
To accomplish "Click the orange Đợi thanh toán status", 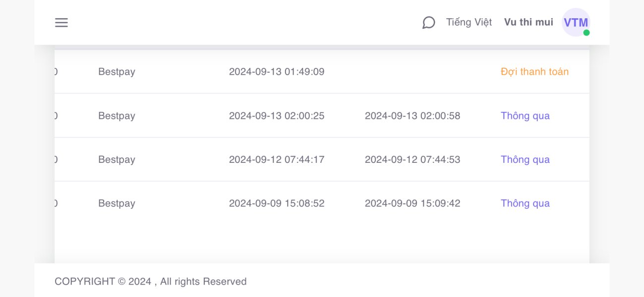I will point(534,72).
